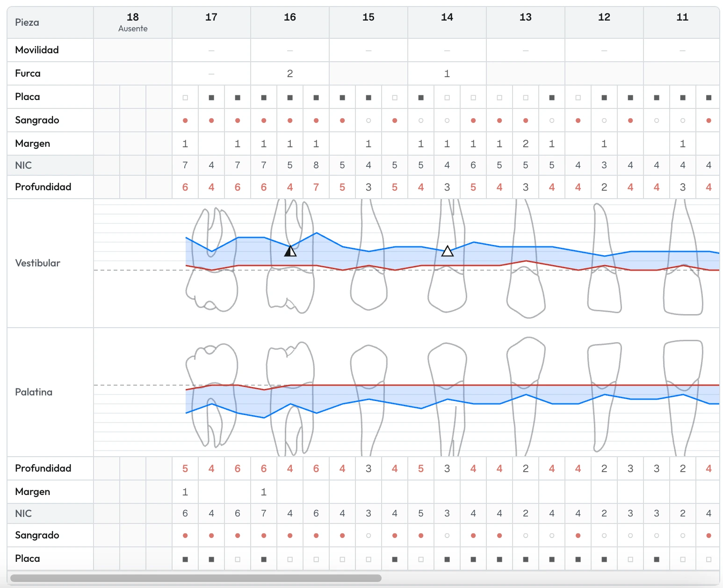Select the vestibular drawing of tooth 17
Image resolution: width=723 pixels, height=588 pixels.
coord(212,260)
